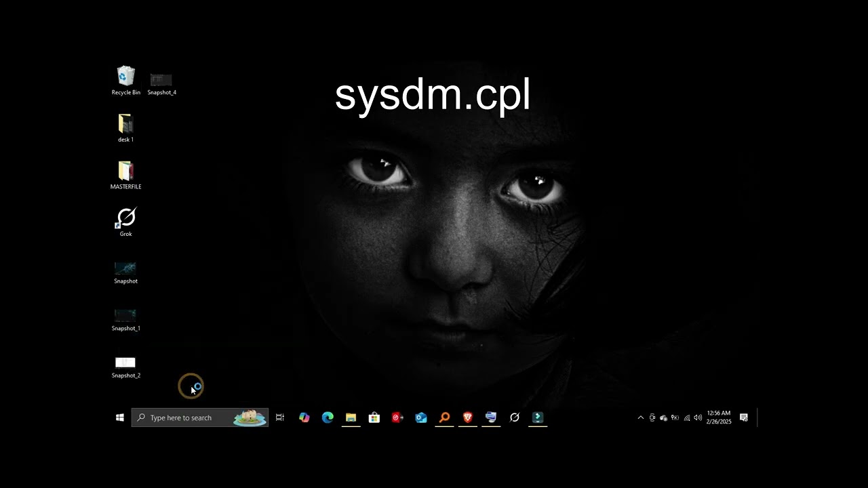Screen dimensions: 868x488
Task: Open the Wi-Fi network tray icon
Action: (x=687, y=418)
